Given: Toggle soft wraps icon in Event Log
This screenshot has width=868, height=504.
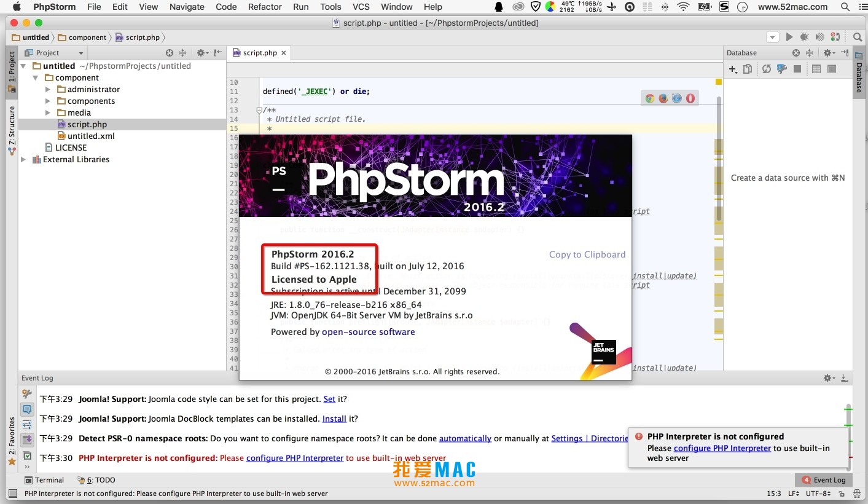Looking at the screenshot, I should click(27, 425).
